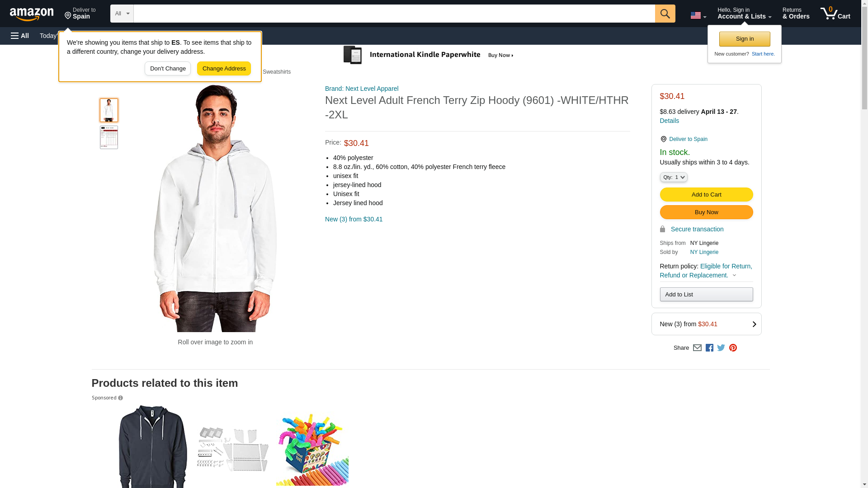Open the New (3) offers panel arrow

coord(754,324)
